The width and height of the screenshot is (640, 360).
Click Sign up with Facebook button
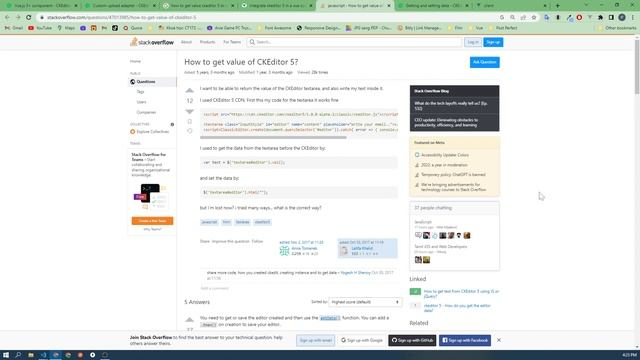[x=465, y=340]
